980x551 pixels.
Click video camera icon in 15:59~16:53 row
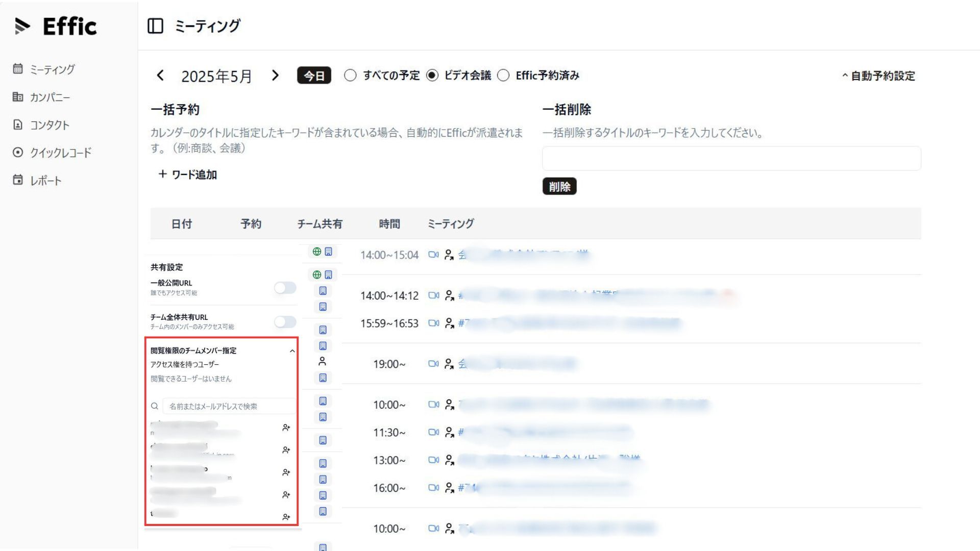pos(433,323)
